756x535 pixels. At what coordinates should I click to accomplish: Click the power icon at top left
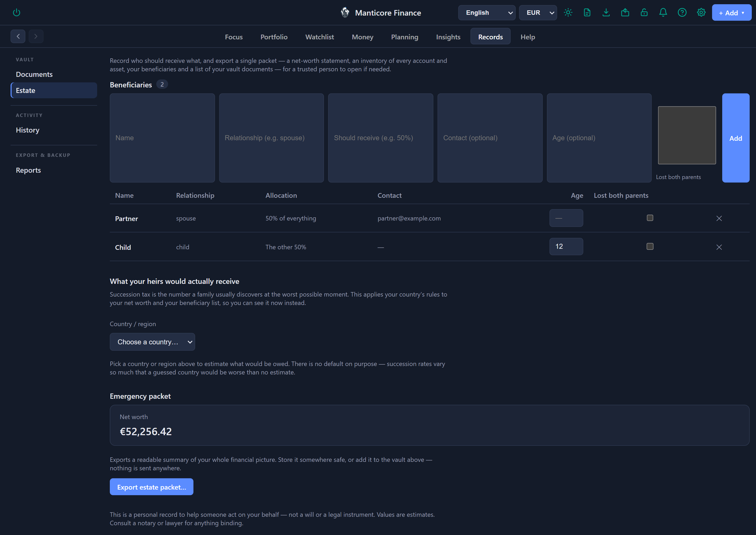pos(16,12)
